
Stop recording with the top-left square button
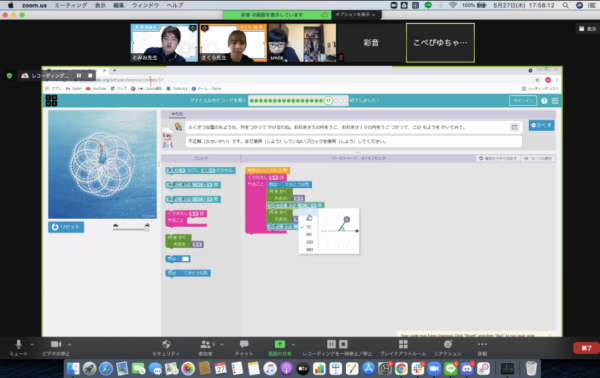(90, 76)
